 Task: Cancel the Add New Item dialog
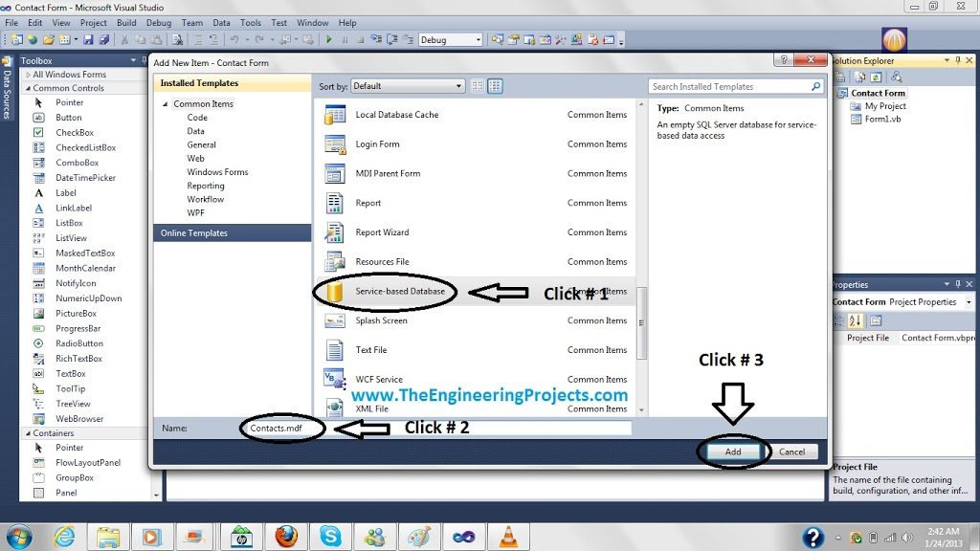point(794,451)
